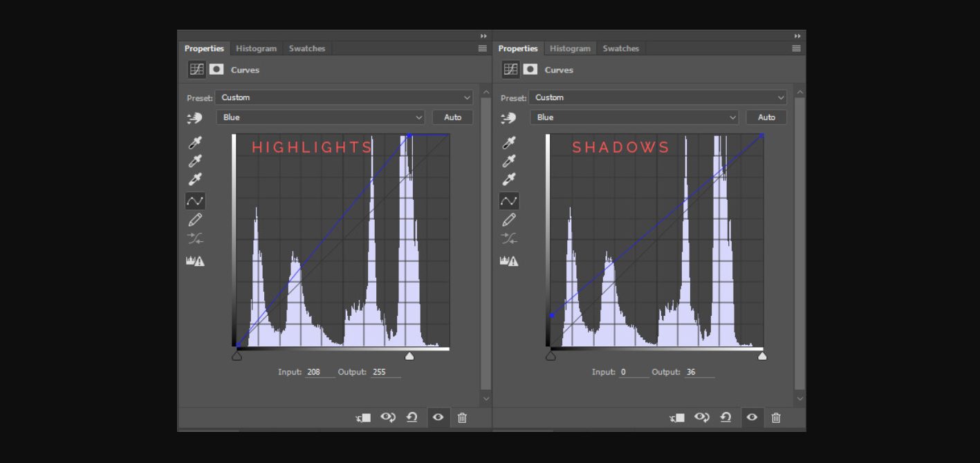Click the Curves adjustment icon in the left panel
The height and width of the screenshot is (463, 980).
(197, 70)
